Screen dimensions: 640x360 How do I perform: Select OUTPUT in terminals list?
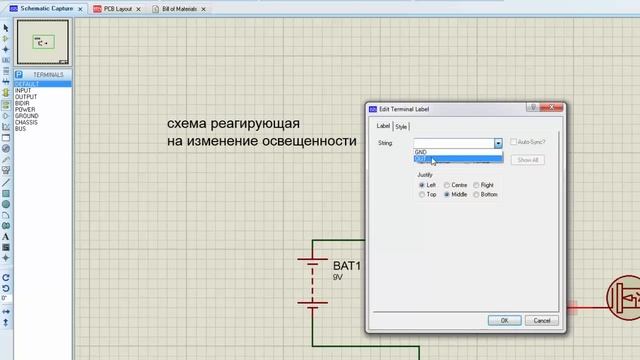point(26,97)
